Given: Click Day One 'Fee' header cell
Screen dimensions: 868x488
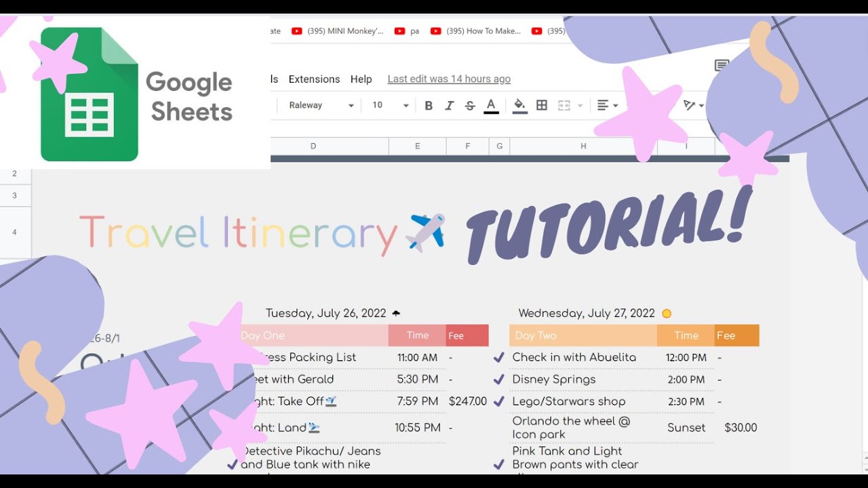Looking at the screenshot, I should tap(467, 335).
